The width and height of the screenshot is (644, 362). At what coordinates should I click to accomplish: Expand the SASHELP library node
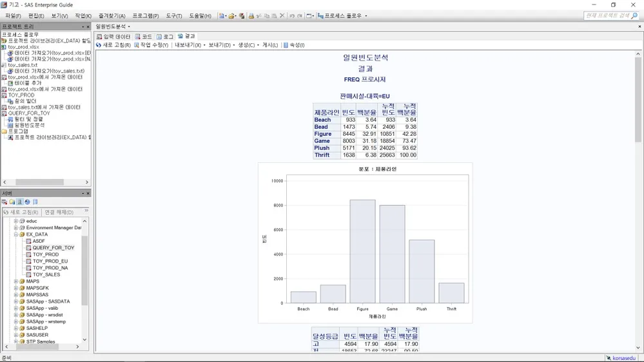coord(15,329)
